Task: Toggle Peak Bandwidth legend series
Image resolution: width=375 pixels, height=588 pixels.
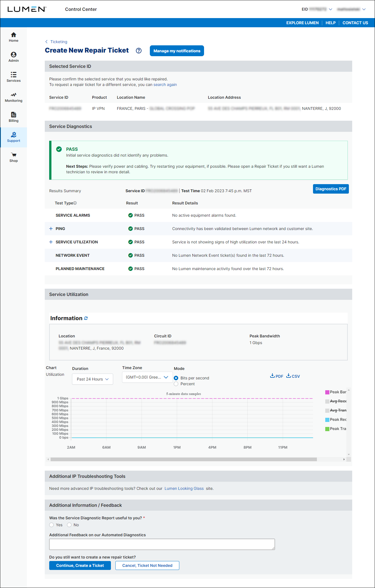Action: (x=336, y=392)
